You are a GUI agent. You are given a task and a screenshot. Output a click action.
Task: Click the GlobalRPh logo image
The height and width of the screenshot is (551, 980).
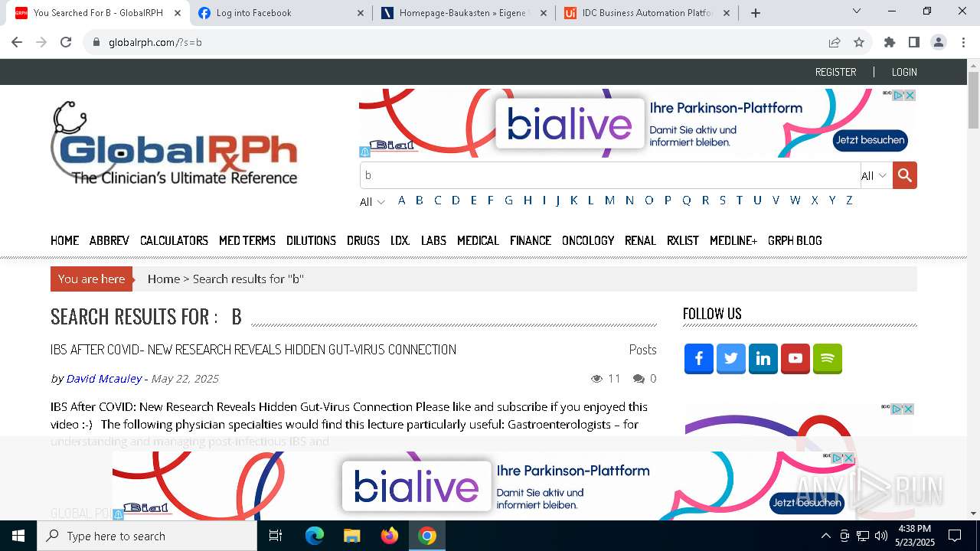(x=175, y=143)
